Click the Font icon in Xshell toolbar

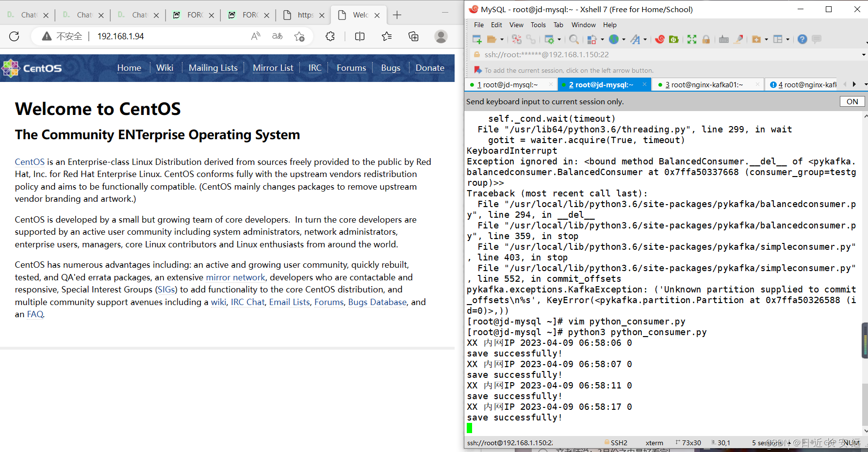pyautogui.click(x=635, y=39)
